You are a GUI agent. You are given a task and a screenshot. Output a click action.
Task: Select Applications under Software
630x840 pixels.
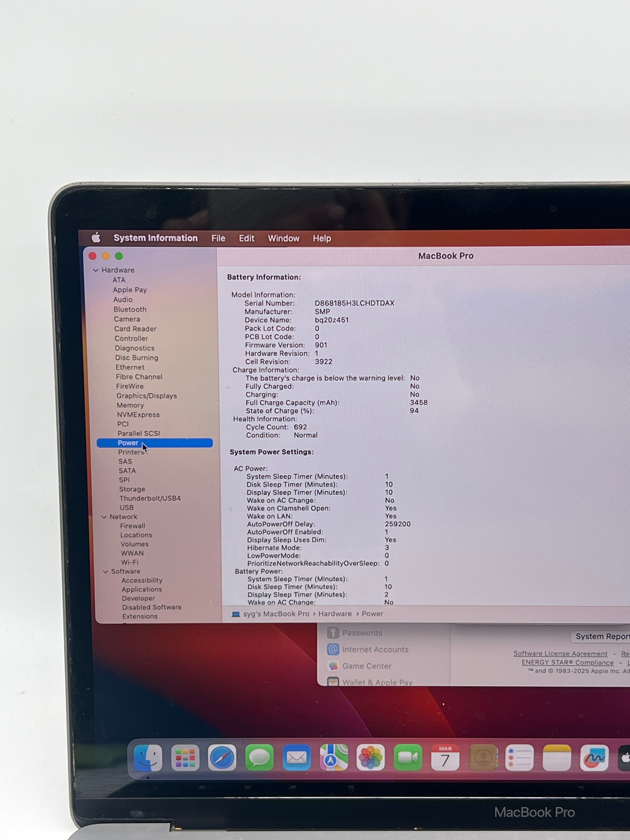[x=142, y=589]
